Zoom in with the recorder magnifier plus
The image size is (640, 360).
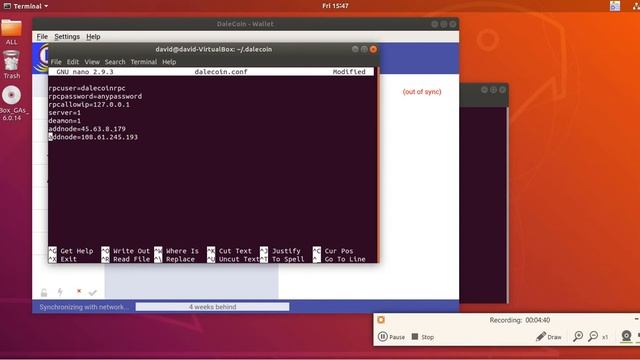578,336
